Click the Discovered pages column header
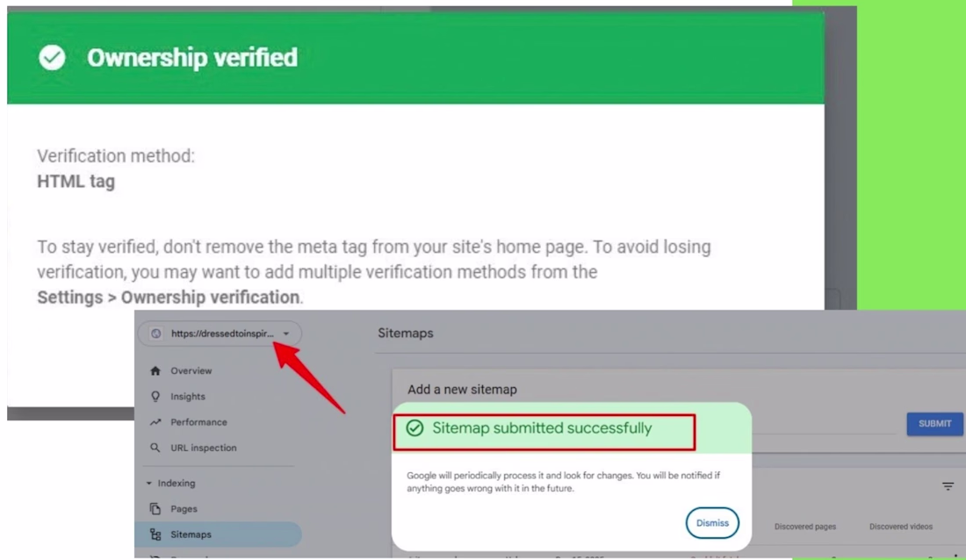The height and width of the screenshot is (560, 966). [x=805, y=527]
